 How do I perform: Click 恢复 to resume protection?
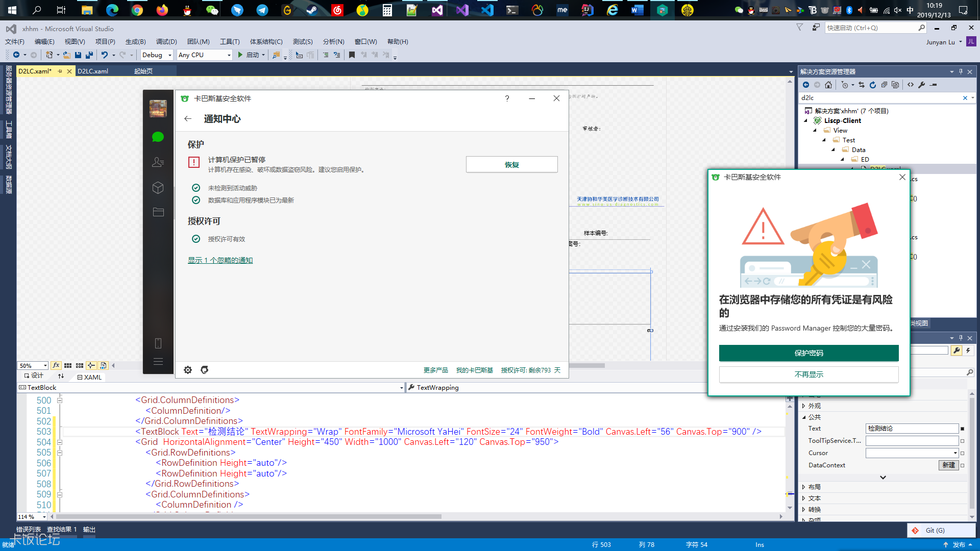511,165
